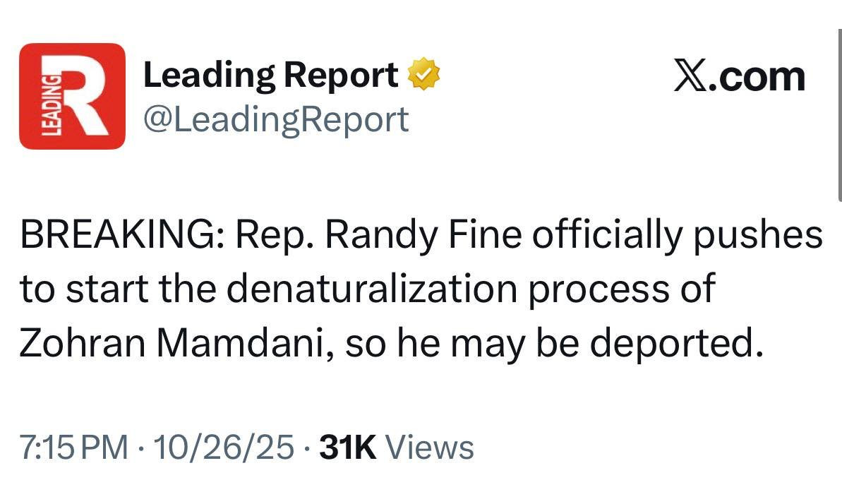Open the Leading Report display name

[x=270, y=76]
